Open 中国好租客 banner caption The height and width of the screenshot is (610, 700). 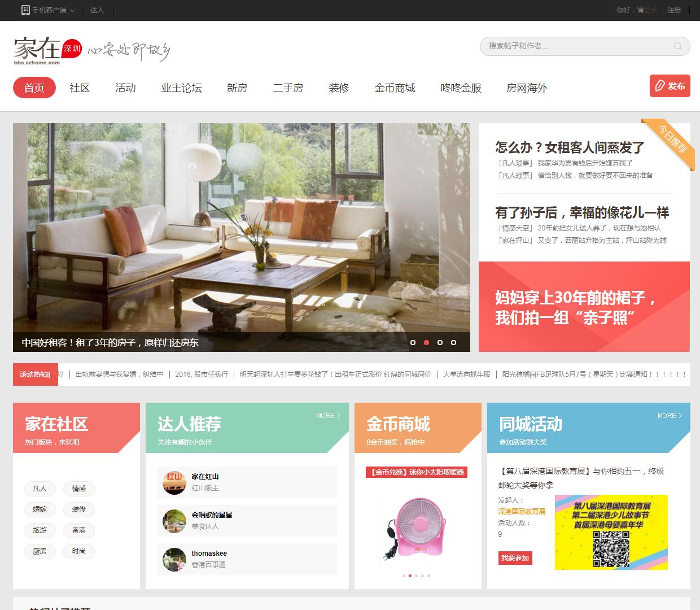click(x=110, y=342)
